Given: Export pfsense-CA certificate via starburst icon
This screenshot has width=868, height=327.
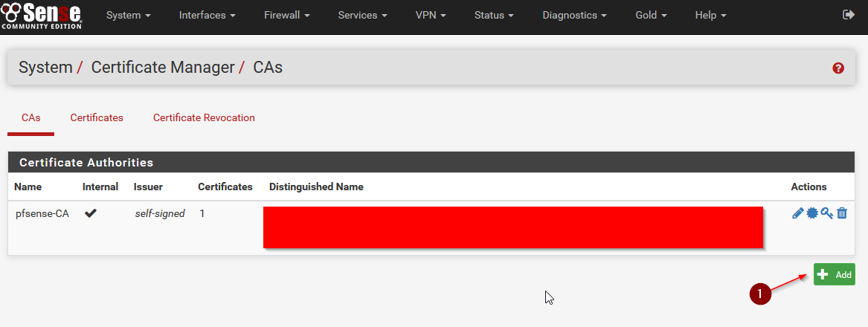Looking at the screenshot, I should tap(812, 213).
